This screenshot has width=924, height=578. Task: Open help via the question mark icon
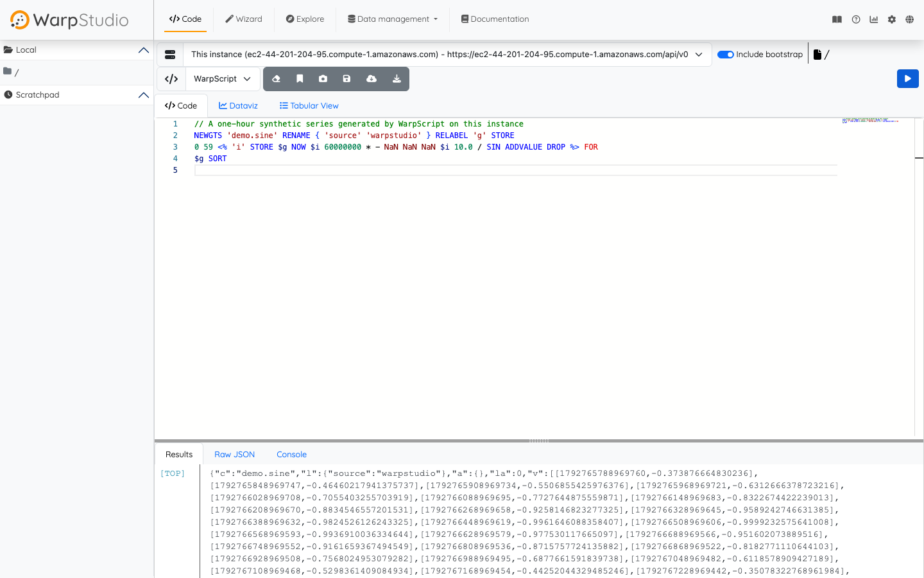(x=856, y=19)
